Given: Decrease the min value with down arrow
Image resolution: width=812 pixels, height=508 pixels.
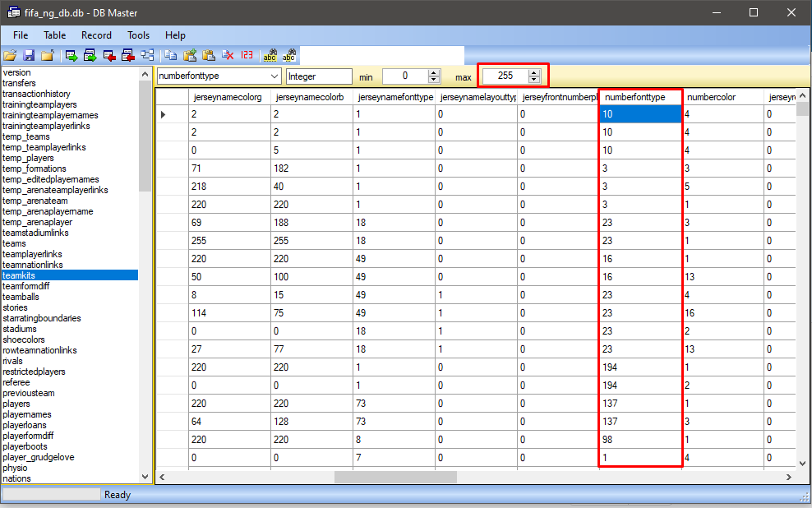Looking at the screenshot, I should 434,80.
